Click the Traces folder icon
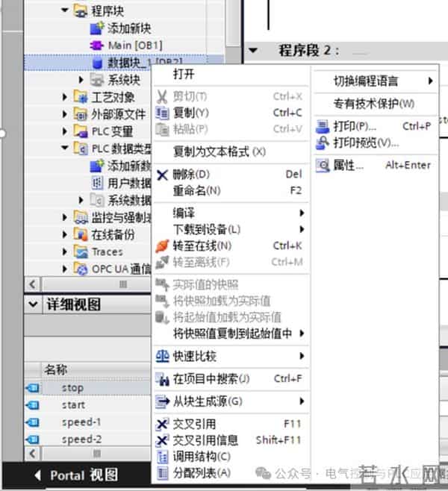 81,251
